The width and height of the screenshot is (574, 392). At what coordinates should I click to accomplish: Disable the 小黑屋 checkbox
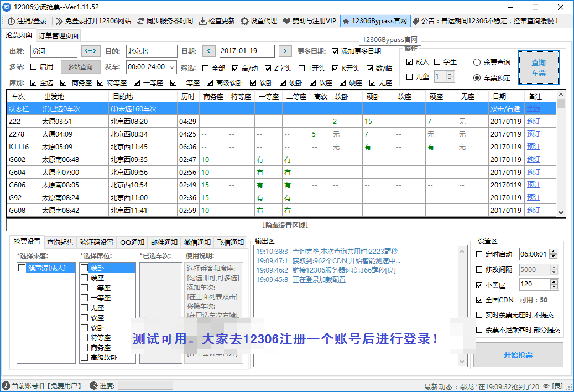[x=479, y=285]
